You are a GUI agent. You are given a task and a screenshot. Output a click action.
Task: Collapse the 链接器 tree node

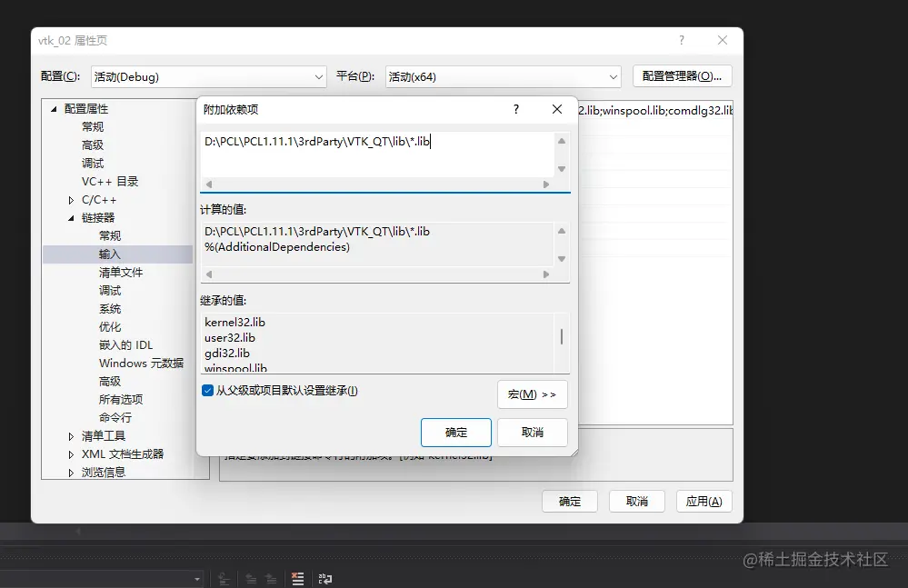pyautogui.click(x=71, y=218)
